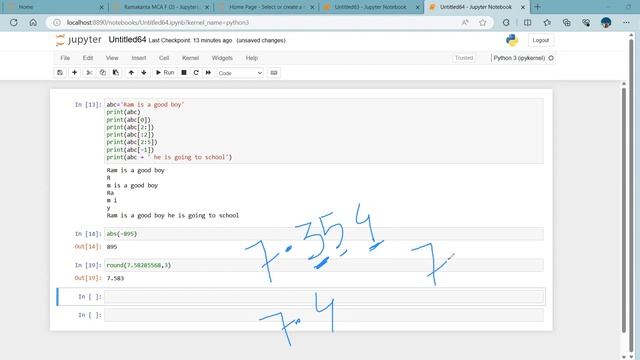The image size is (640, 360).
Task: Open the Widgets menu
Action: [x=222, y=58]
